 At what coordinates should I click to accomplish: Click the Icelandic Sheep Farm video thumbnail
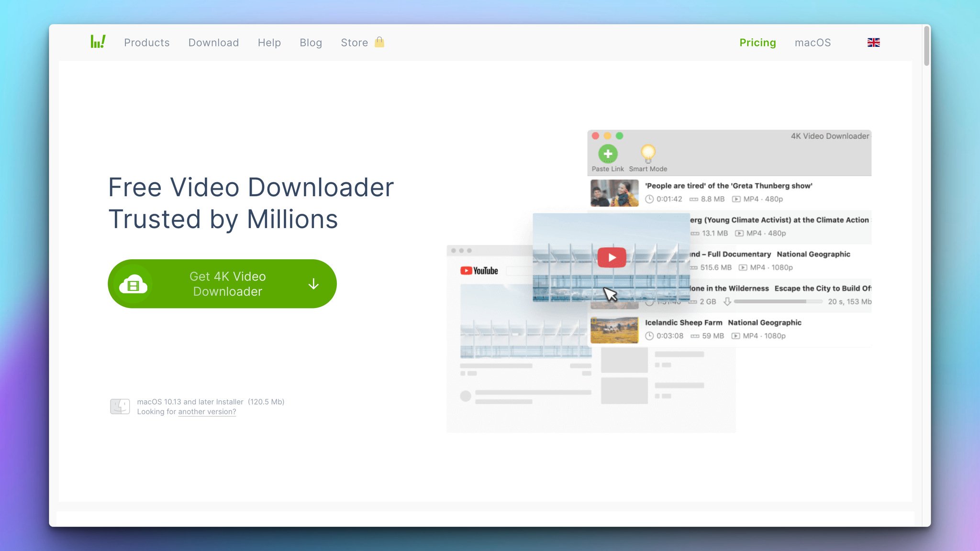tap(614, 328)
